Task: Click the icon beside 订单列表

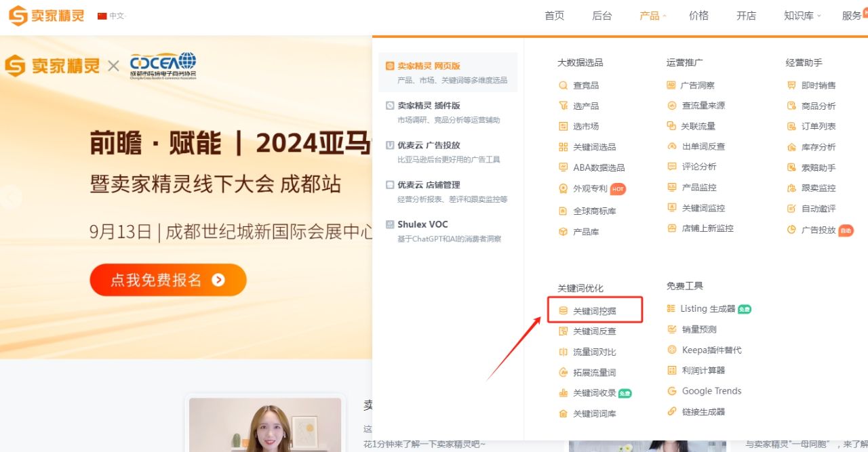Action: [x=791, y=126]
